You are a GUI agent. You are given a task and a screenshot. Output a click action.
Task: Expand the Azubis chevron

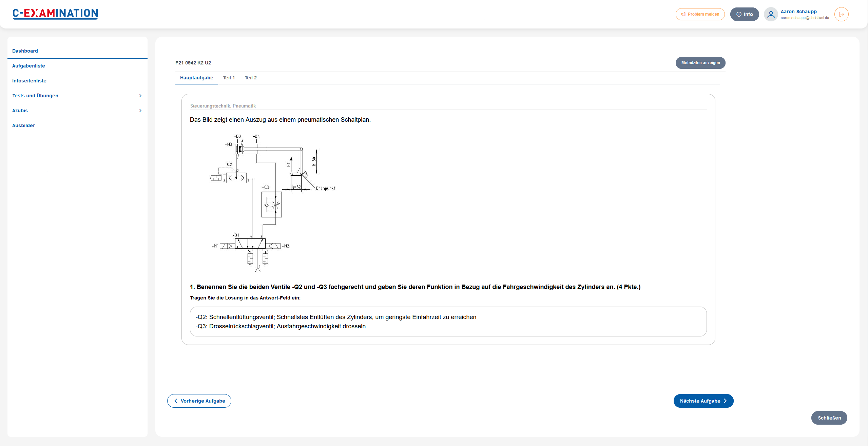pos(140,111)
